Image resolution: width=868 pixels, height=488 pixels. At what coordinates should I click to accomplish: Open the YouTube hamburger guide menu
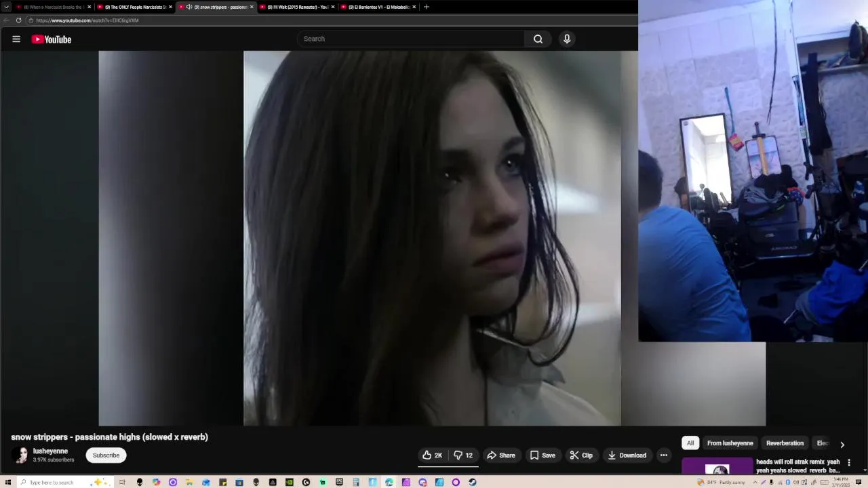point(16,39)
